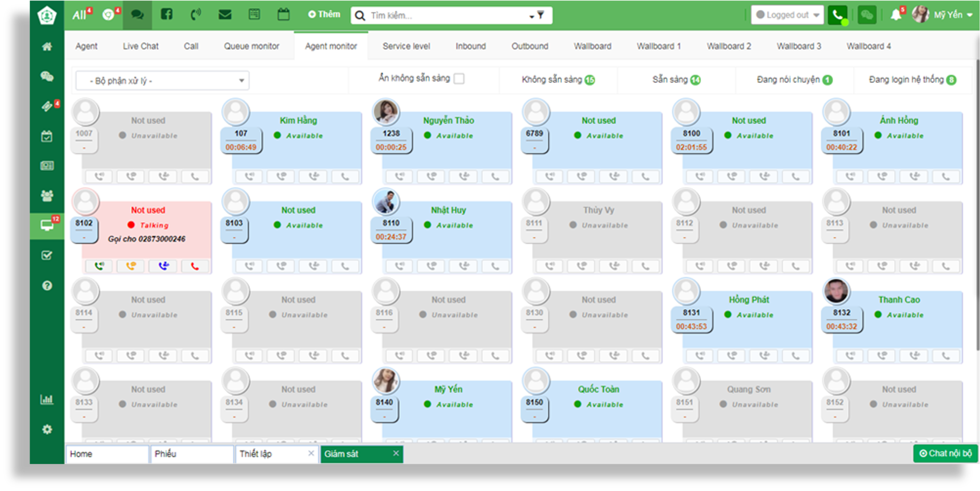Open the 'Logged out' status dropdown
The image size is (980, 491).
point(787,15)
